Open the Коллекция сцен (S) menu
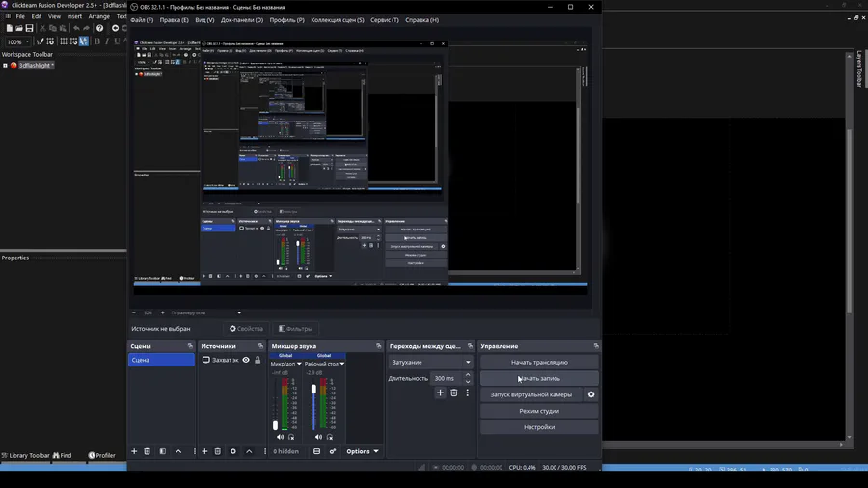The height and width of the screenshot is (488, 868). (338, 20)
